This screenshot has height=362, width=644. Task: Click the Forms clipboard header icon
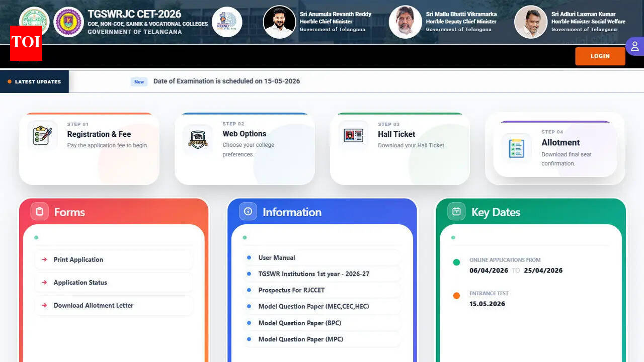(40, 212)
